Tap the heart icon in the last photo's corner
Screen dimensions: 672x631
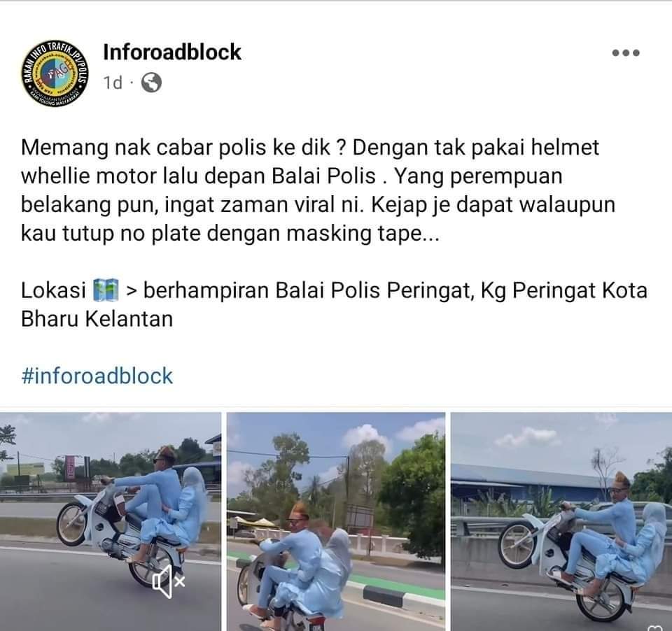pos(657,627)
